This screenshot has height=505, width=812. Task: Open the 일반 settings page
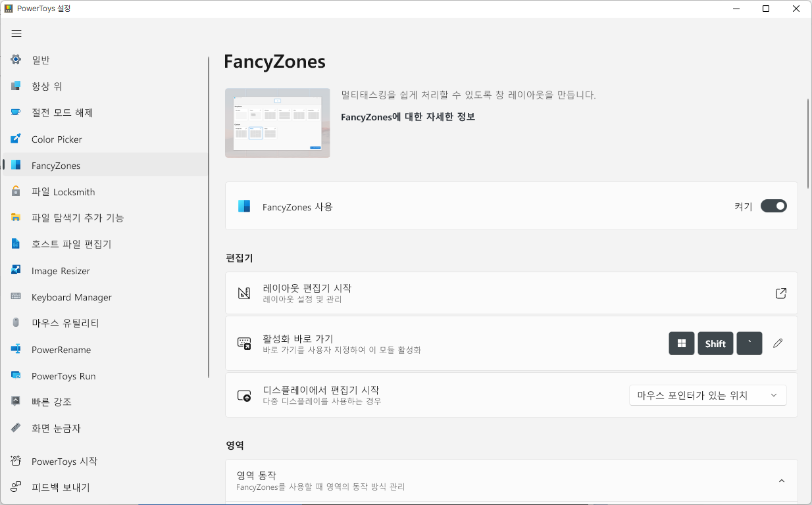pos(105,60)
